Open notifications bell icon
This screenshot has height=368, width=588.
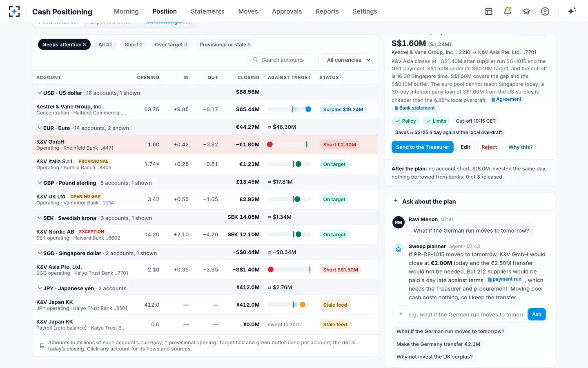point(508,11)
